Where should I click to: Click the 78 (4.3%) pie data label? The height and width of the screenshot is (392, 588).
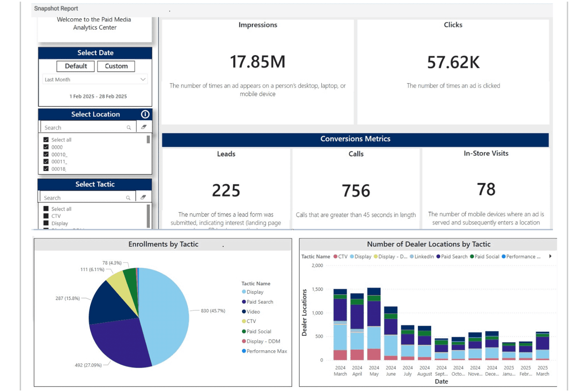112,263
